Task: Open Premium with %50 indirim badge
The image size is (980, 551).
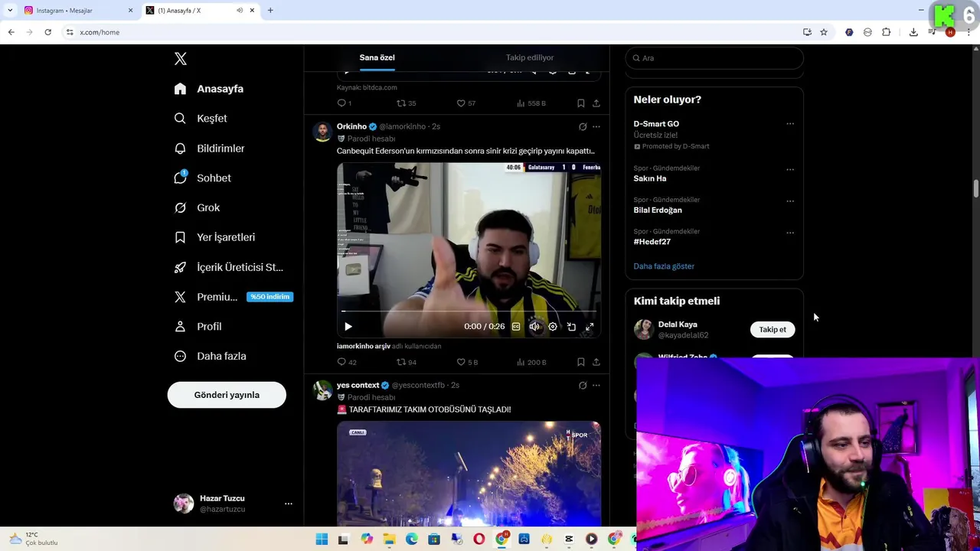Action: point(233,297)
